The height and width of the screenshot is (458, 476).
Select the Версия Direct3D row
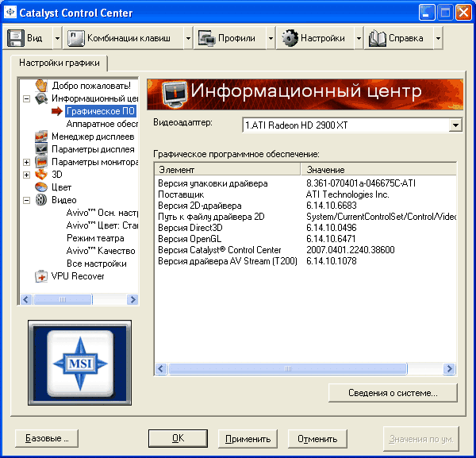(305, 228)
